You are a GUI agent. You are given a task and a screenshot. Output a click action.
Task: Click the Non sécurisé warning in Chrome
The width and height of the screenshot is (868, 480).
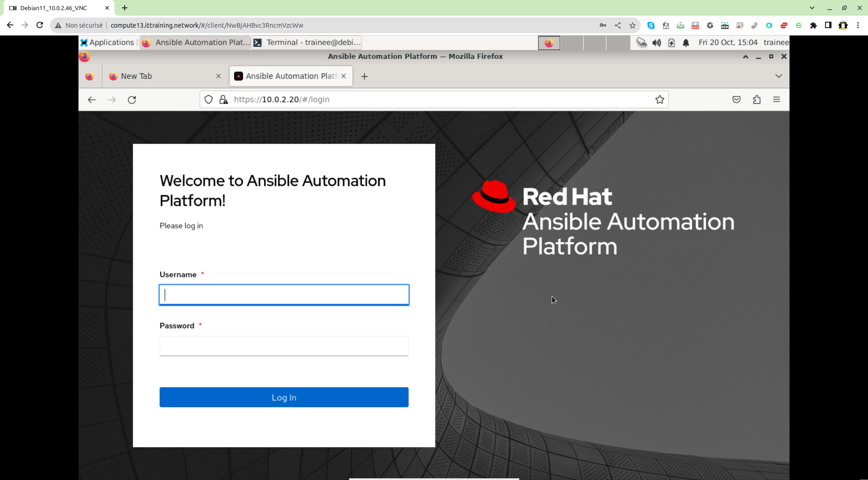click(79, 25)
